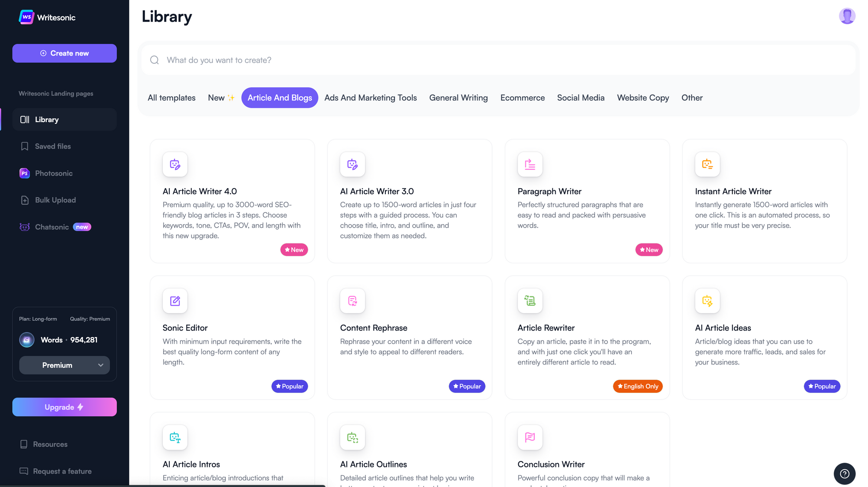Click the Upgrade button
This screenshot has height=487, width=868.
click(64, 407)
